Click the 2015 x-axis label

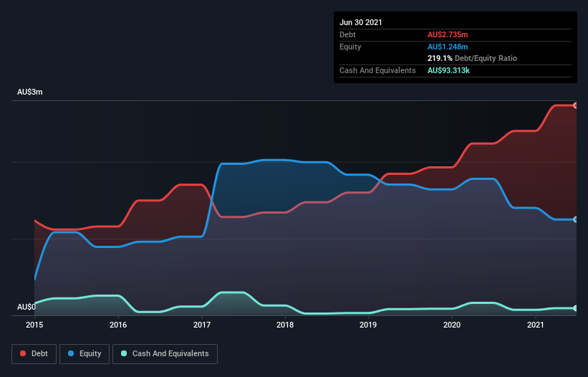[x=34, y=325]
